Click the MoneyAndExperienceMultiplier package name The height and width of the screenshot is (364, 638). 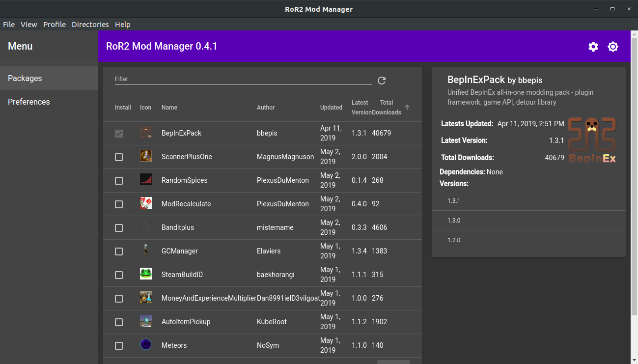(209, 298)
